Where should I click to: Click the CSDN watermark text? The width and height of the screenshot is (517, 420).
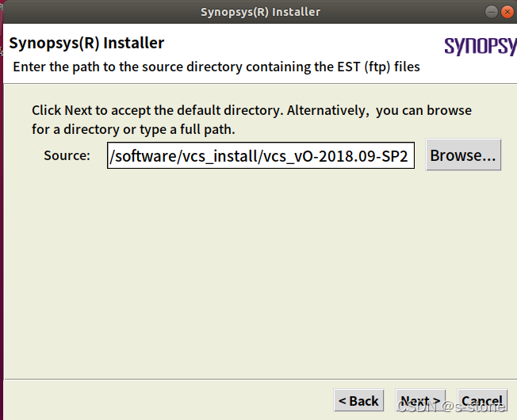click(x=451, y=407)
